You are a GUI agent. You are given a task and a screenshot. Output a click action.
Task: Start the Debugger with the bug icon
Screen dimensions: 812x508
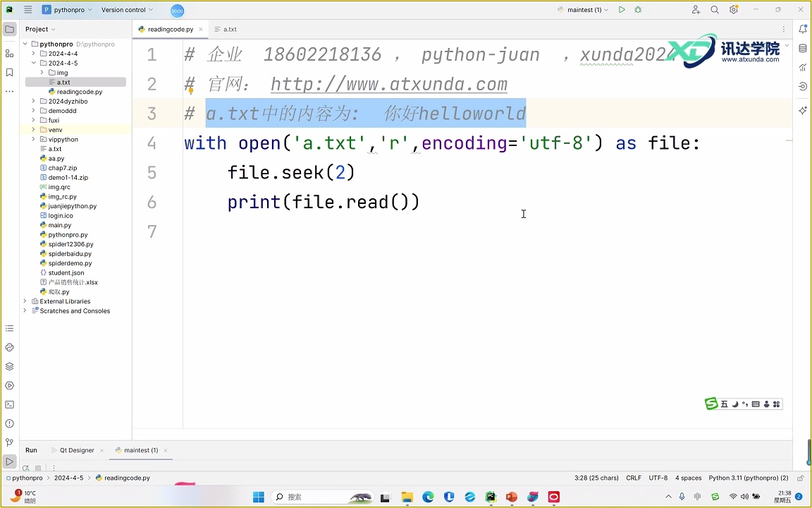[638, 10]
